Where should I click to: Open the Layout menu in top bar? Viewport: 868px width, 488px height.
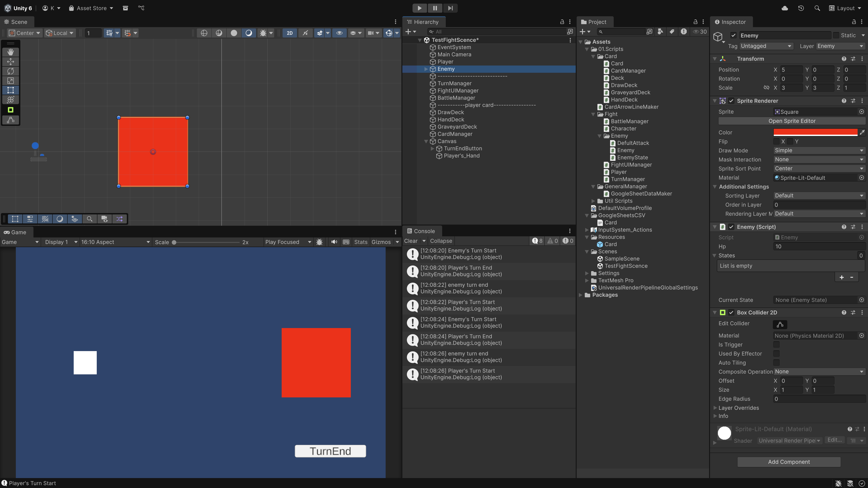coord(845,8)
